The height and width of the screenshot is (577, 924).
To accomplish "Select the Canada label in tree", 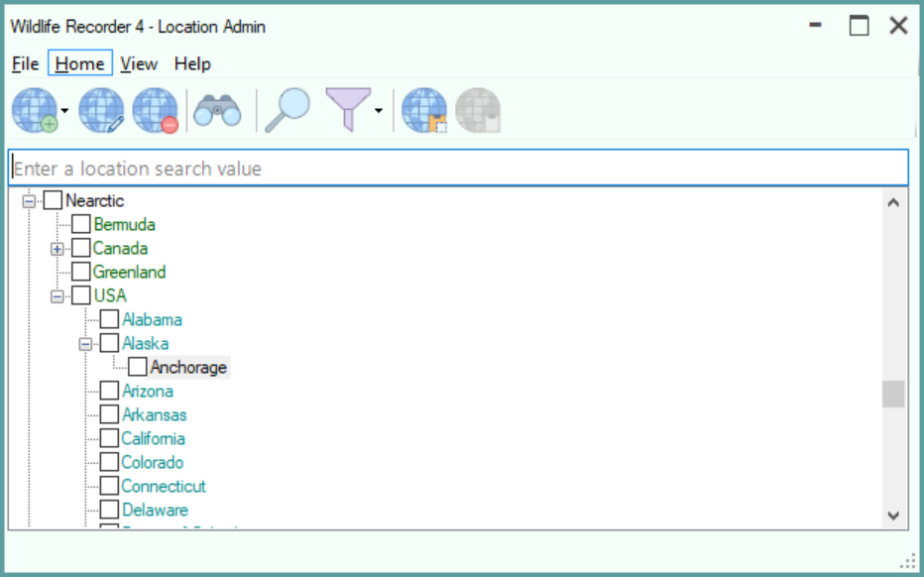I will pyautogui.click(x=120, y=248).
